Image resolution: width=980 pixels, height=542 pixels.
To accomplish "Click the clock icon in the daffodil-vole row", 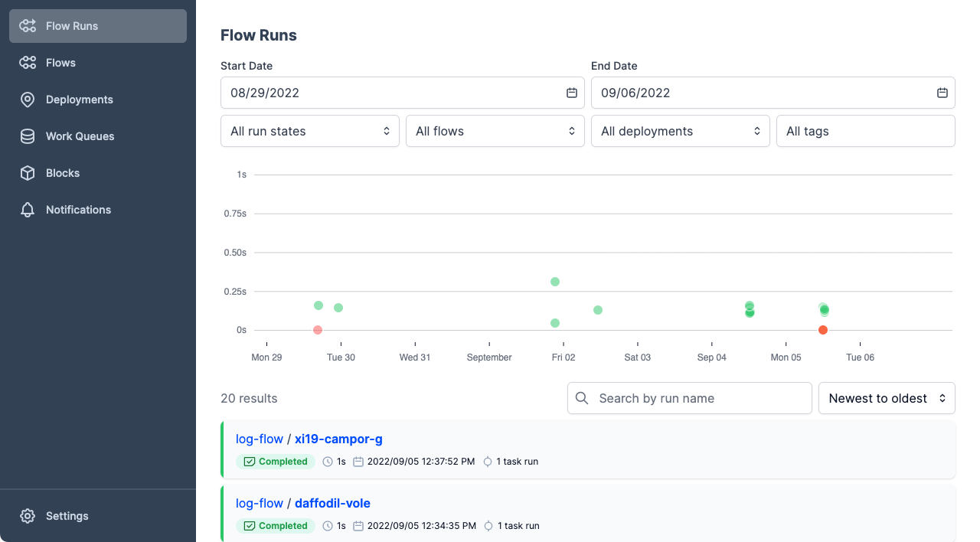I will (x=328, y=526).
